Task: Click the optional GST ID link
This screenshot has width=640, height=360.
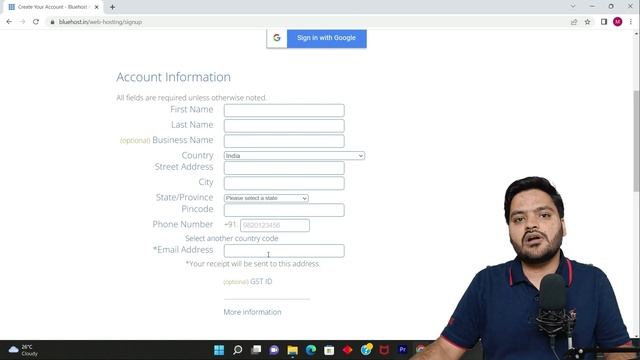Action: pos(248,282)
